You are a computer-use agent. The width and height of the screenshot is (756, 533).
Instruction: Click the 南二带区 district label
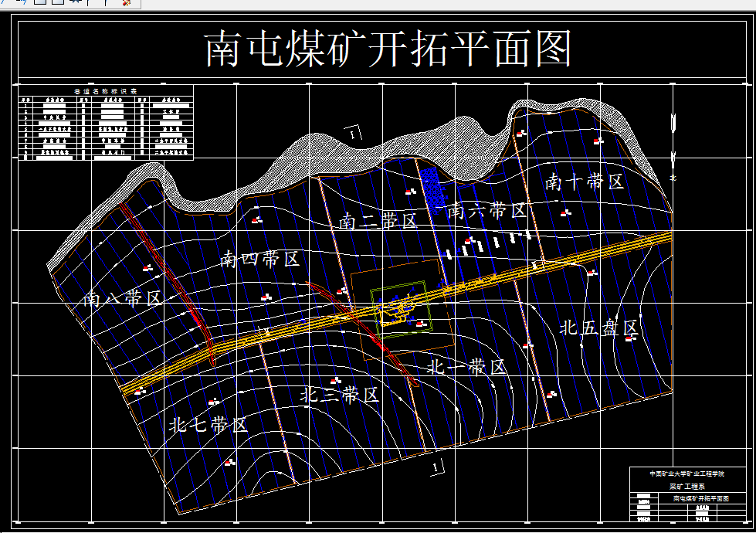click(378, 219)
